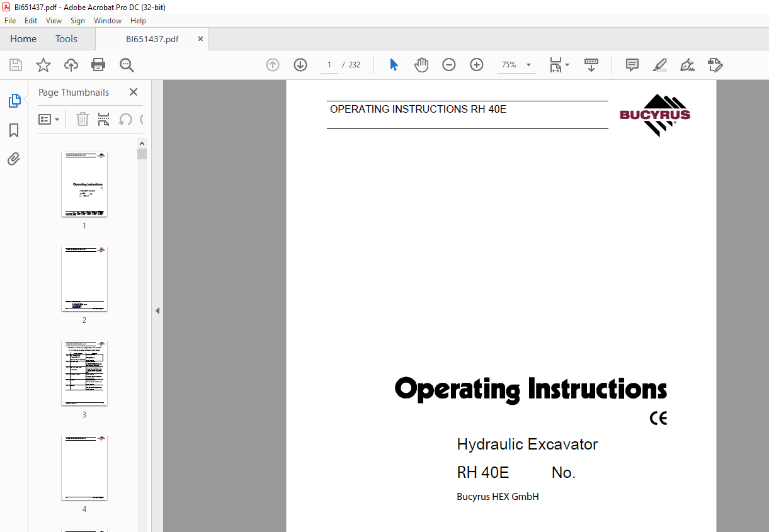This screenshot has height=532, width=769.
Task: Select page 3 thumbnail
Action: pos(84,373)
